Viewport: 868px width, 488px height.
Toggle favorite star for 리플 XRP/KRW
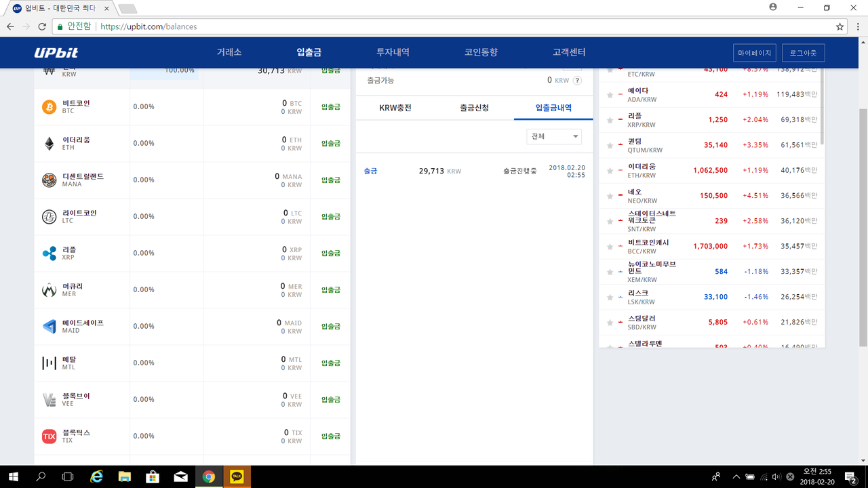pos(610,120)
